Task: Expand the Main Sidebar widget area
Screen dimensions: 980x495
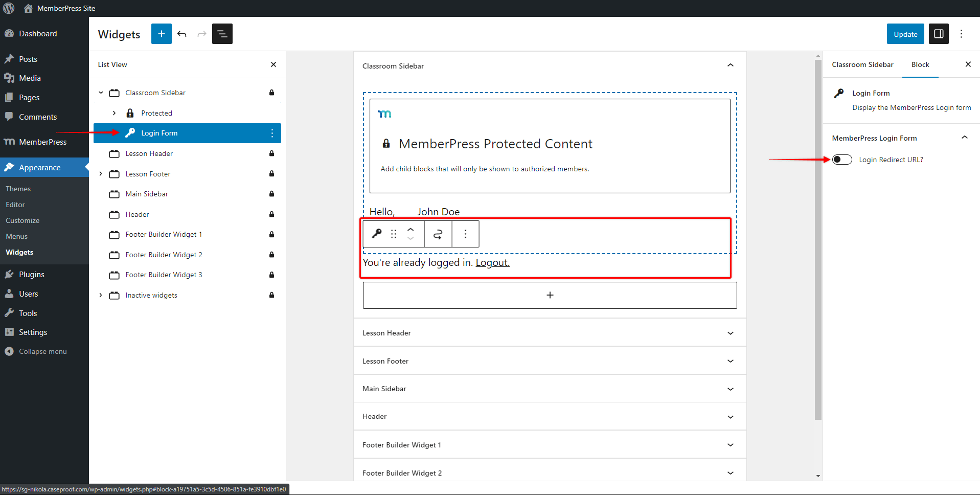Action: (550, 389)
